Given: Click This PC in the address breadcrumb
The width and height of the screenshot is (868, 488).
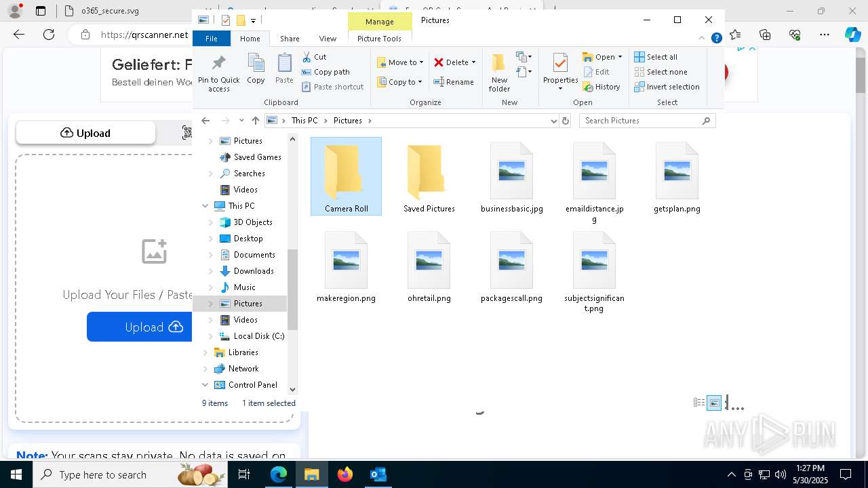Looking at the screenshot, I should click(x=304, y=121).
